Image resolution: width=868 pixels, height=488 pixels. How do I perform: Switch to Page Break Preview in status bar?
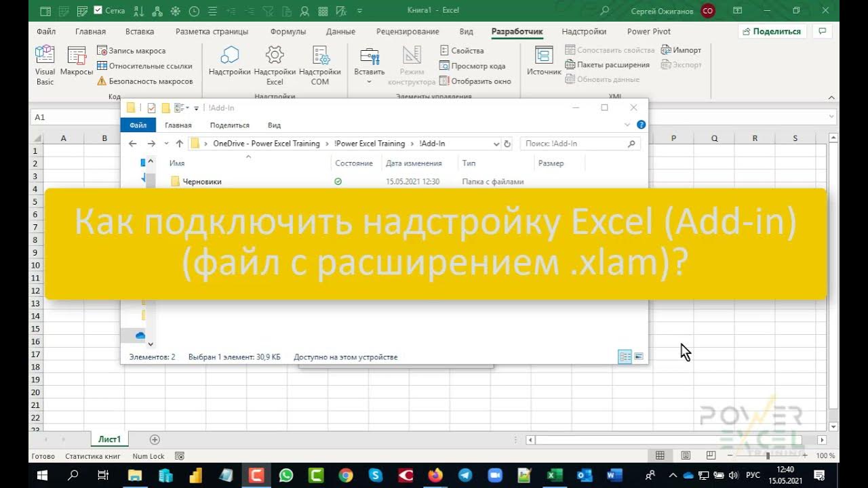711,455
